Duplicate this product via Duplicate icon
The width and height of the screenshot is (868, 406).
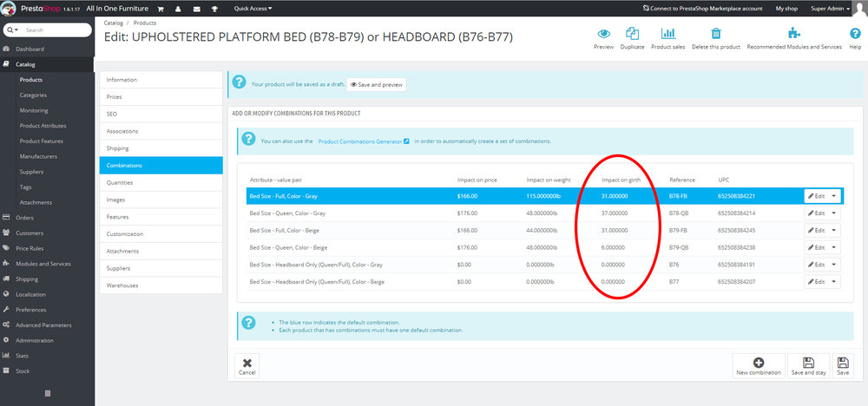[x=632, y=33]
